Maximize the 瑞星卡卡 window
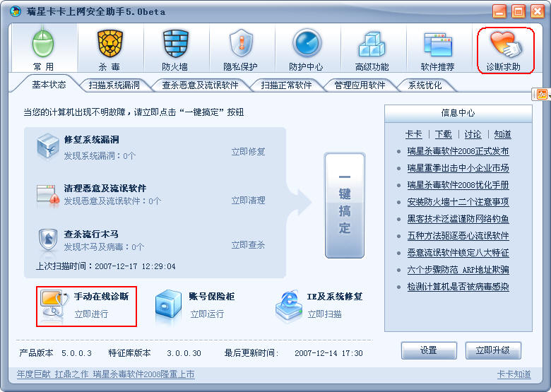Viewport: 551px width, 392px height. [519, 11]
